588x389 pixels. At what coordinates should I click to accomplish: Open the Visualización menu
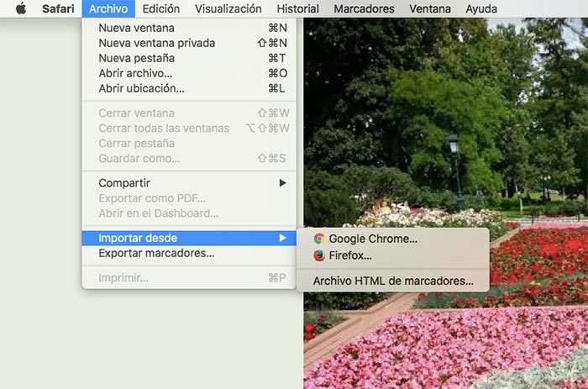coord(228,9)
